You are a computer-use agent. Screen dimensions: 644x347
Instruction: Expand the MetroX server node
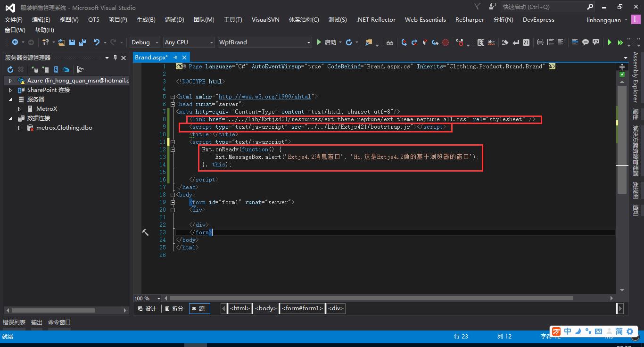(x=19, y=109)
